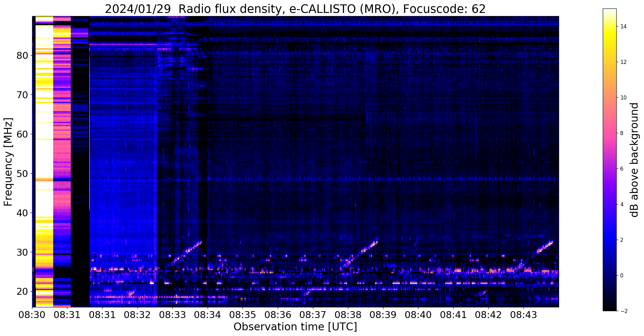Click the 'dB above background' colorbar label
The height and width of the screenshot is (336, 644).
[634, 160]
